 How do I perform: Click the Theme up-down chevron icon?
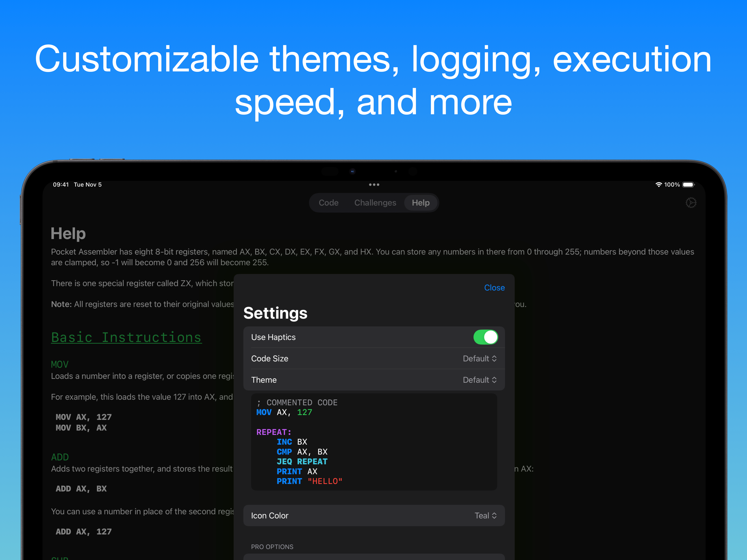494,380
